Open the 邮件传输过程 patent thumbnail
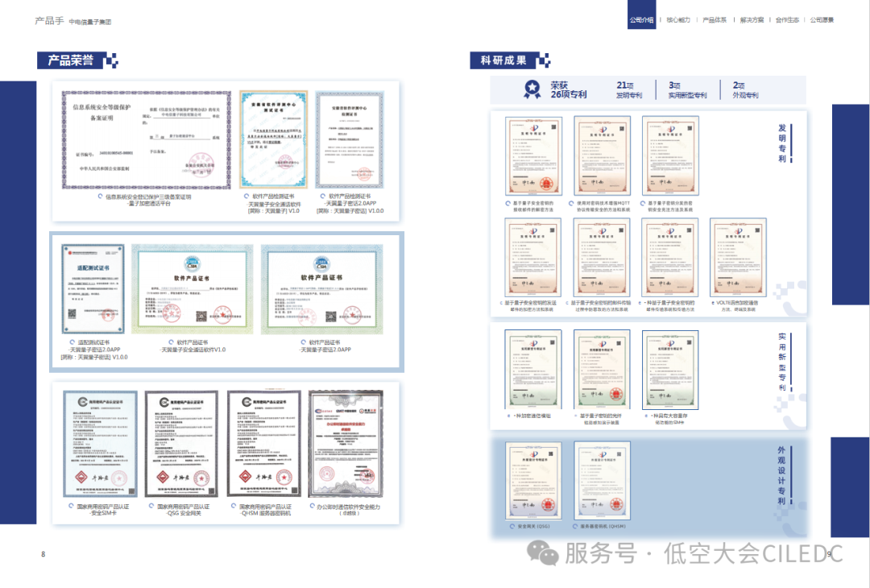The width and height of the screenshot is (870, 588). [x=602, y=258]
